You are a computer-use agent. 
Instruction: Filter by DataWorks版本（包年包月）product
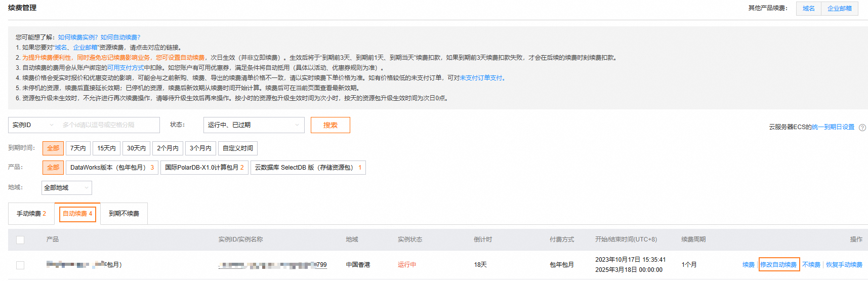pyautogui.click(x=112, y=168)
